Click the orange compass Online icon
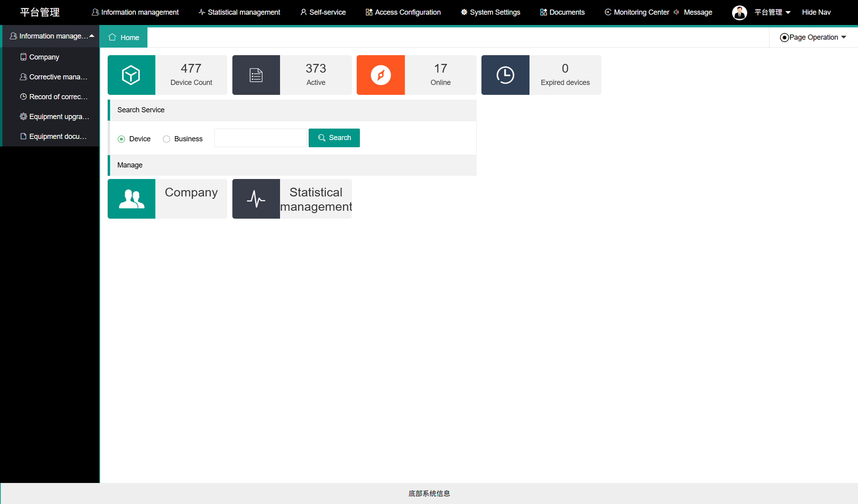Screen dimensions: 858x504 (381, 75)
